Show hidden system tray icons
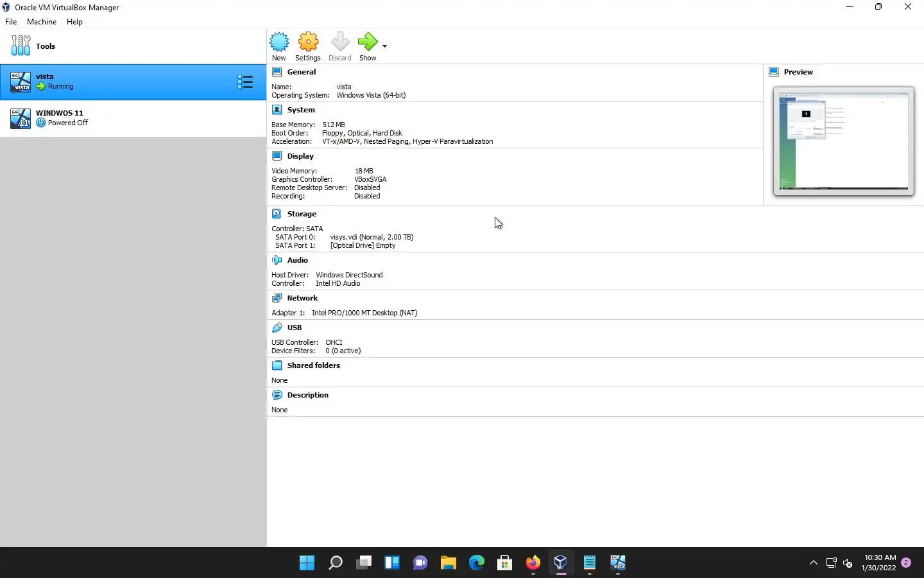 pos(813,563)
